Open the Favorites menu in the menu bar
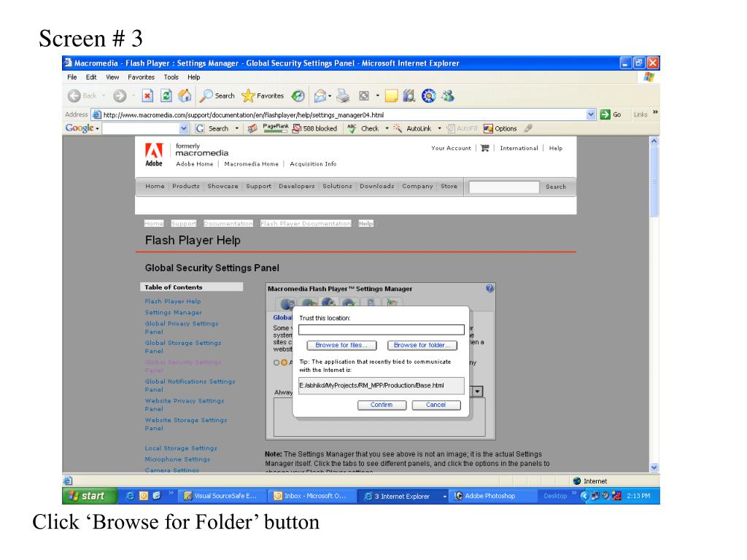Screen dimensions: 747x560 click(x=141, y=77)
